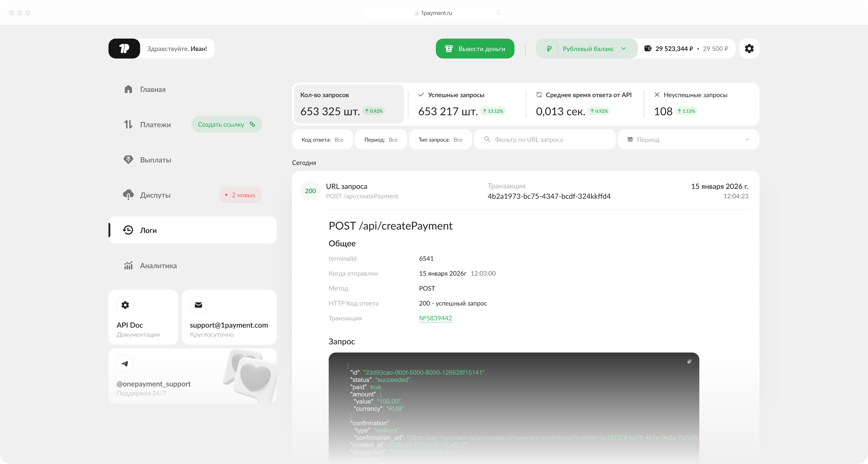Click the calendar icon in Период field

point(630,140)
